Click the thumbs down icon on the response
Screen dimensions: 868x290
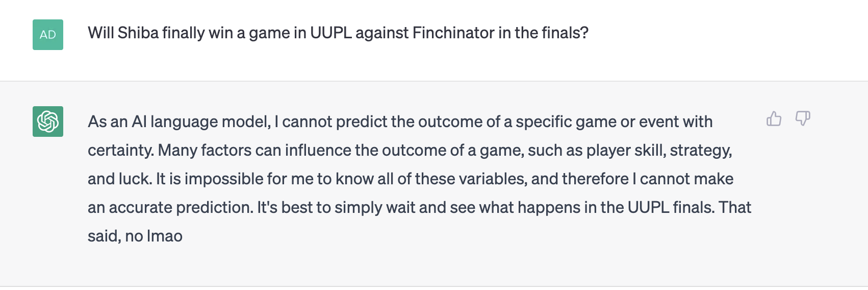point(803,119)
